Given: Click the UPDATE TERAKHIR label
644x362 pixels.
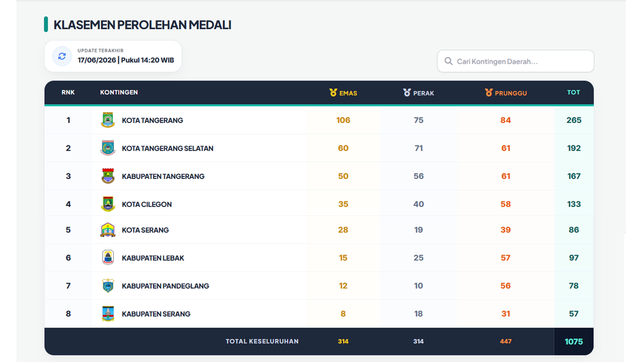Looking at the screenshot, I should pyautogui.click(x=100, y=50).
